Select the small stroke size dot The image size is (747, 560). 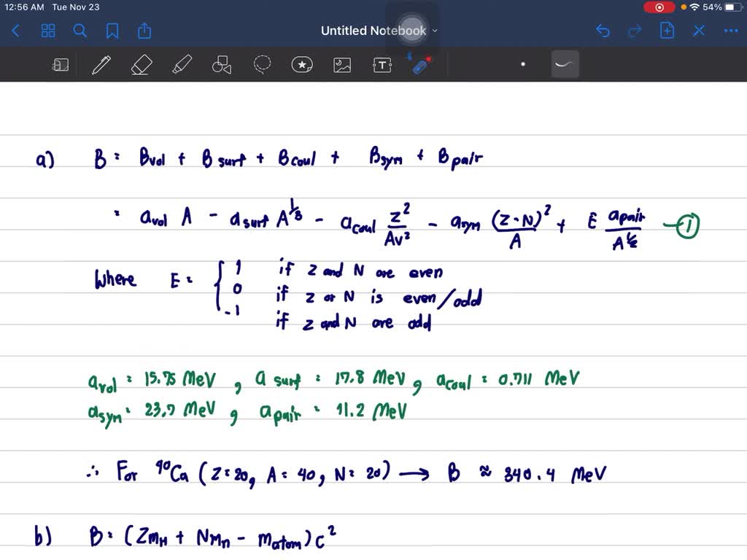pos(523,64)
